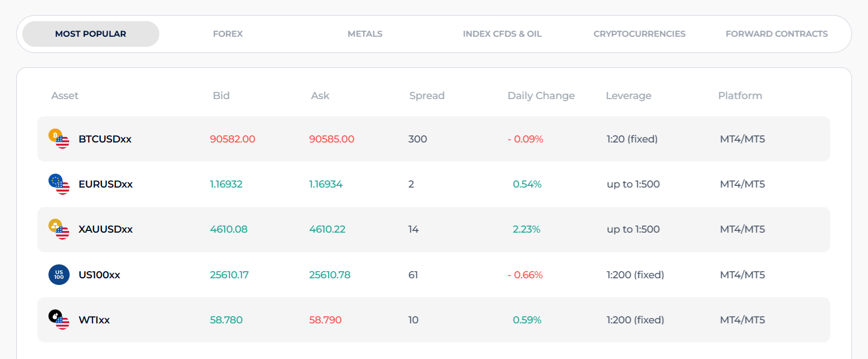
Task: Open the Cryptocurrencies tab
Action: pyautogui.click(x=640, y=34)
